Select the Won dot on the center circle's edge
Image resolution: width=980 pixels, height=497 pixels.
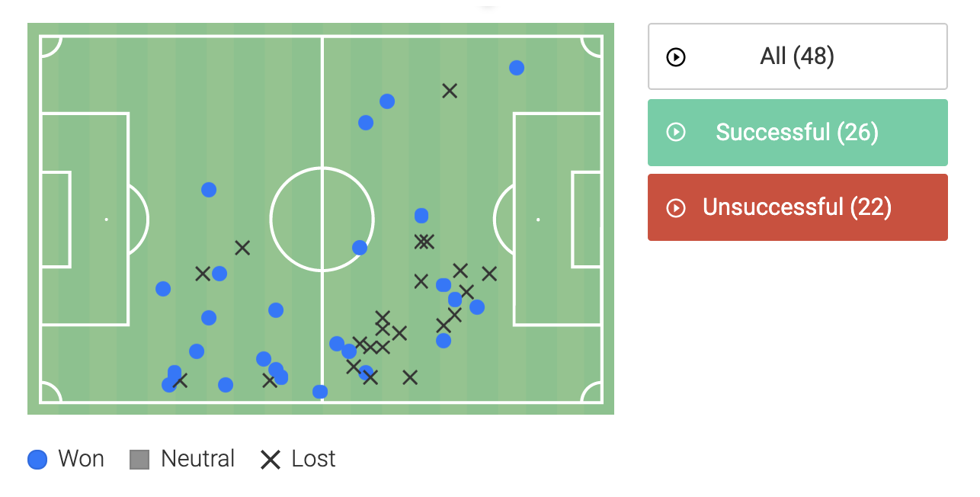click(x=360, y=248)
